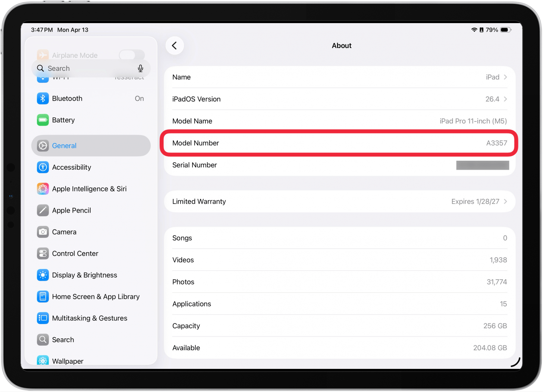Open Accessibility settings
The height and width of the screenshot is (392, 543).
point(91,167)
